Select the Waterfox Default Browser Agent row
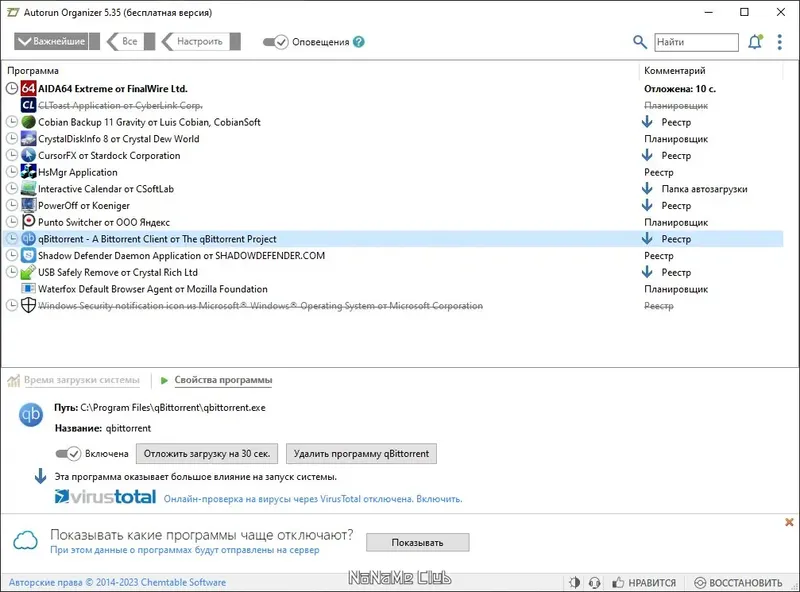Viewport: 800px width, 592px height. tap(393, 289)
